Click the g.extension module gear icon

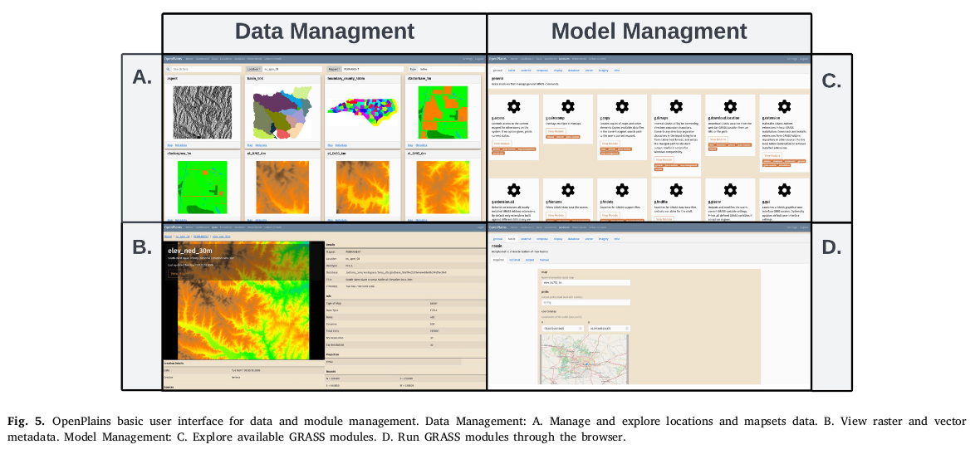click(x=784, y=106)
